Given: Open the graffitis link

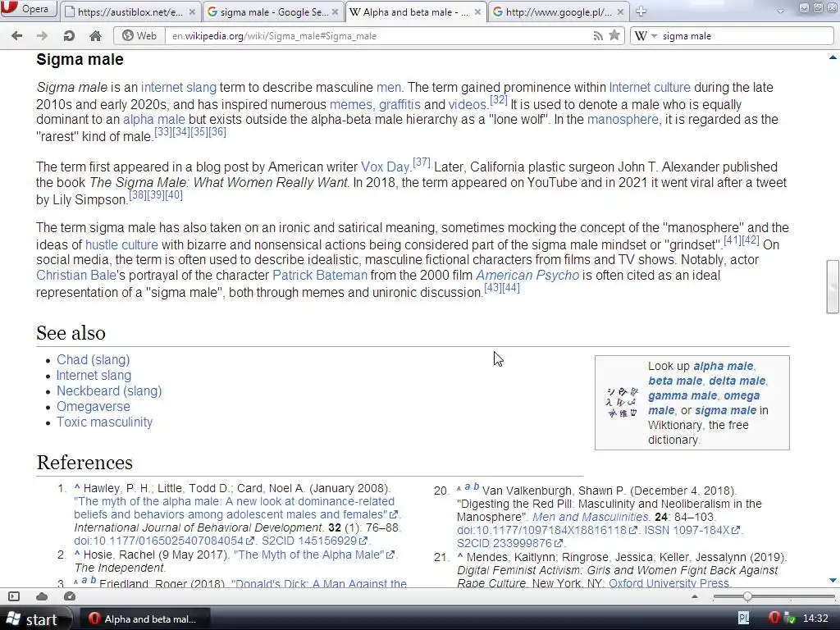Looking at the screenshot, I should coord(400,104).
